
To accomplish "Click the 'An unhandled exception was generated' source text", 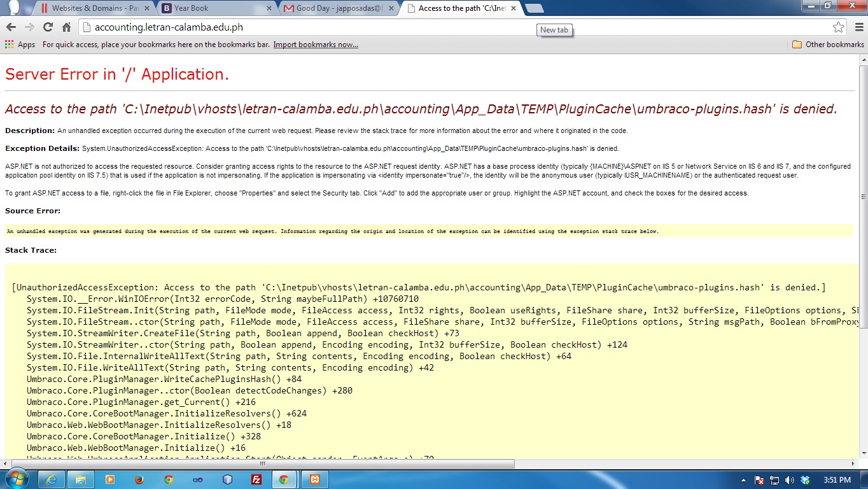I will click(x=333, y=232).
